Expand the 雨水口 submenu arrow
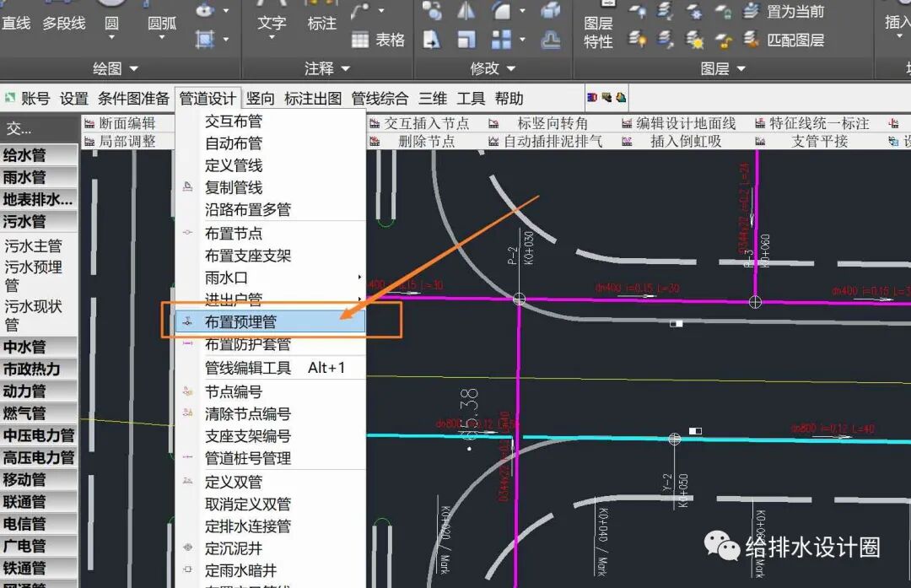911x588 pixels. click(x=359, y=278)
